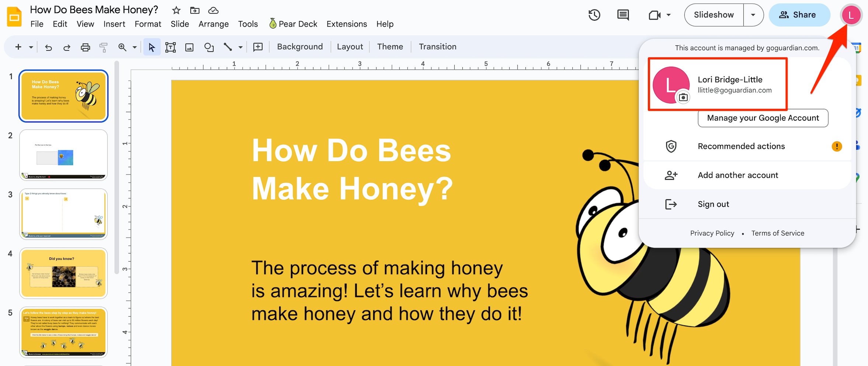This screenshot has height=366, width=868.
Task: Star the presentation title
Action: 176,10
